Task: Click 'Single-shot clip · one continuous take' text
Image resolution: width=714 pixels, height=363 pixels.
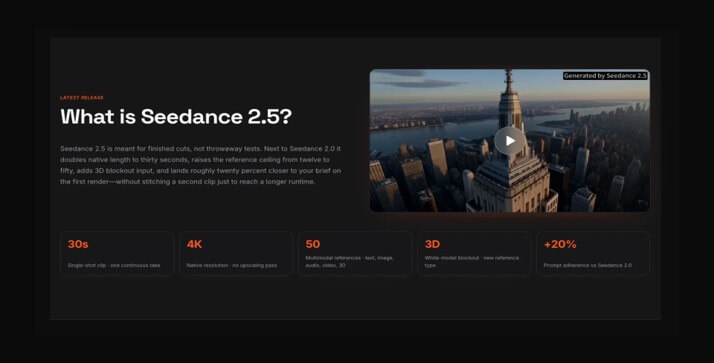Action: 114,265
